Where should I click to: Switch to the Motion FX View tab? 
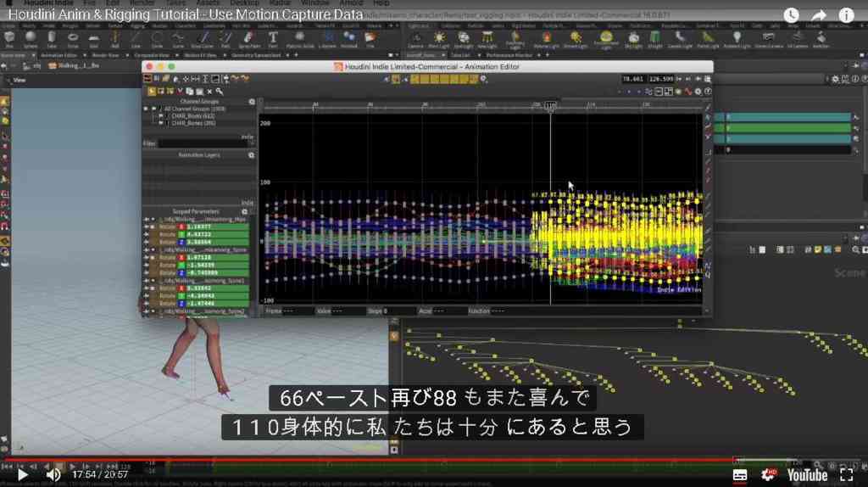200,55
